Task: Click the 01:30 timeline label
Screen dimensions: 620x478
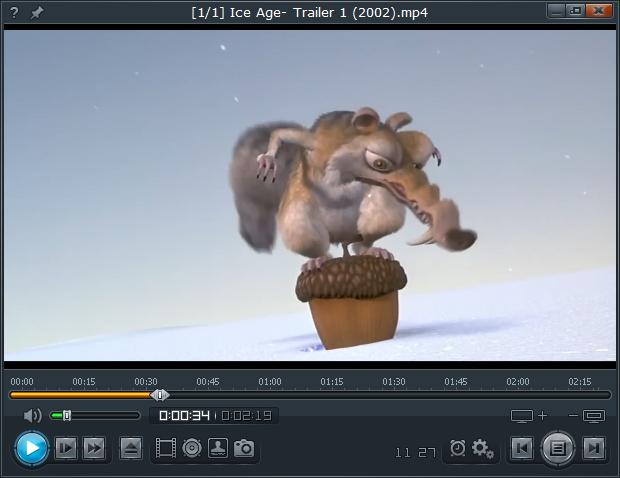Action: 394,382
